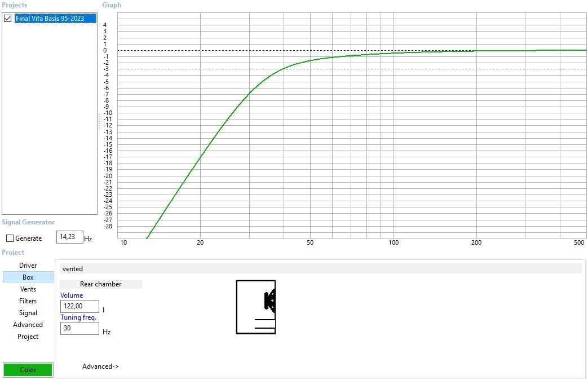Go to the Signal section

(28, 313)
